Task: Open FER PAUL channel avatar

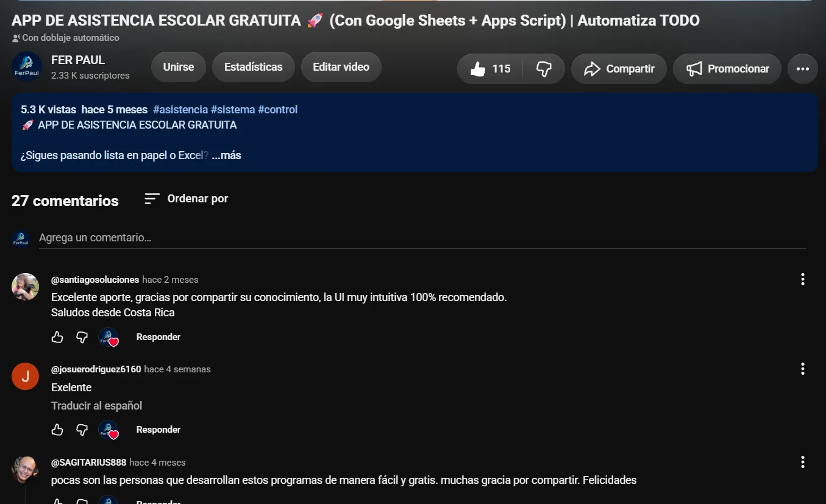Action: click(27, 67)
